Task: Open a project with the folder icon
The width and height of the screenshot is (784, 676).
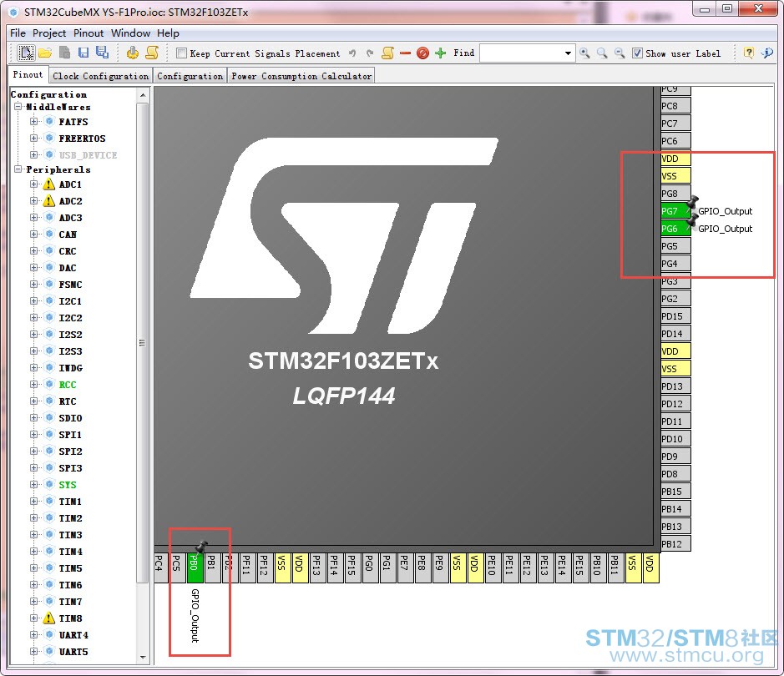Action: tap(45, 53)
